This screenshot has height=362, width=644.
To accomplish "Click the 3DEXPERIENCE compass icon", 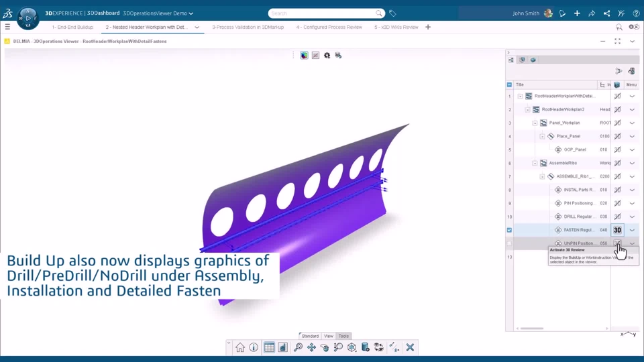I will [28, 18].
